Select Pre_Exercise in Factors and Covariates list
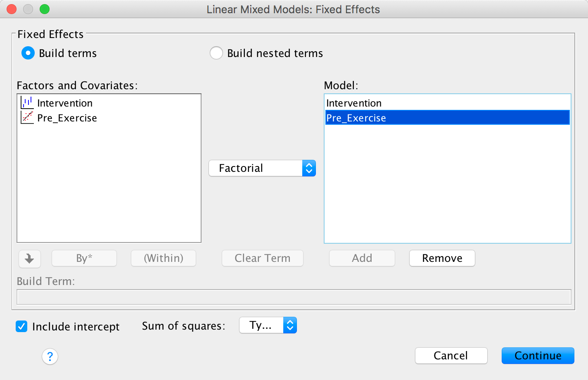This screenshot has height=380, width=588. pos(67,118)
